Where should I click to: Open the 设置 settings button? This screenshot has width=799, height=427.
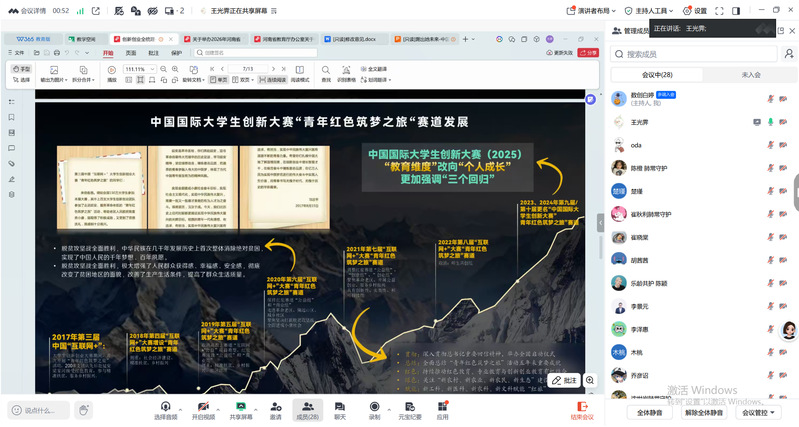[x=695, y=10]
